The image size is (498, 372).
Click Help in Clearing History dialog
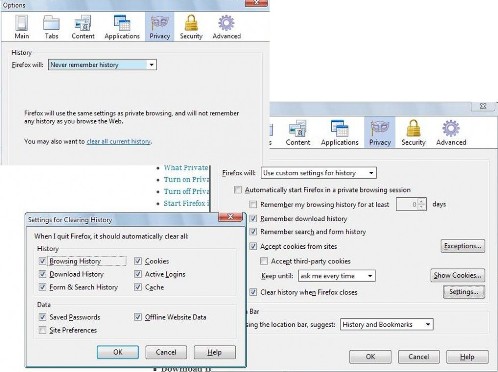point(215,352)
